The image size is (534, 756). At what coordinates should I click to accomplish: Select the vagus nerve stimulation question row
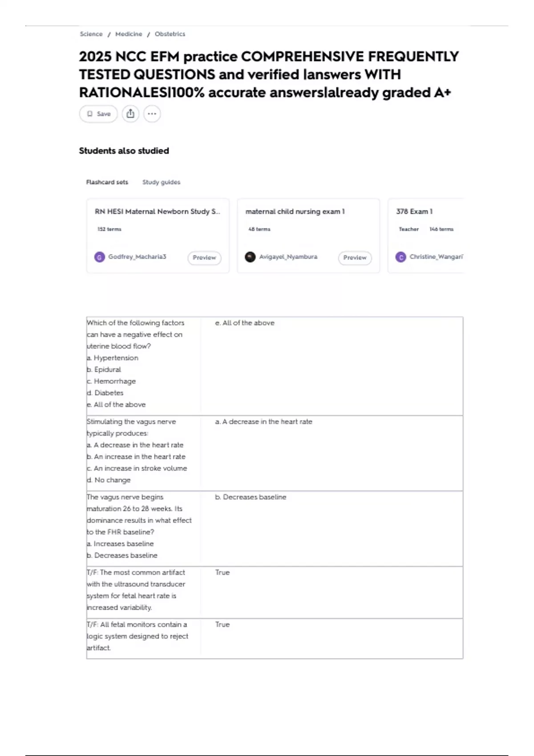[x=275, y=453]
